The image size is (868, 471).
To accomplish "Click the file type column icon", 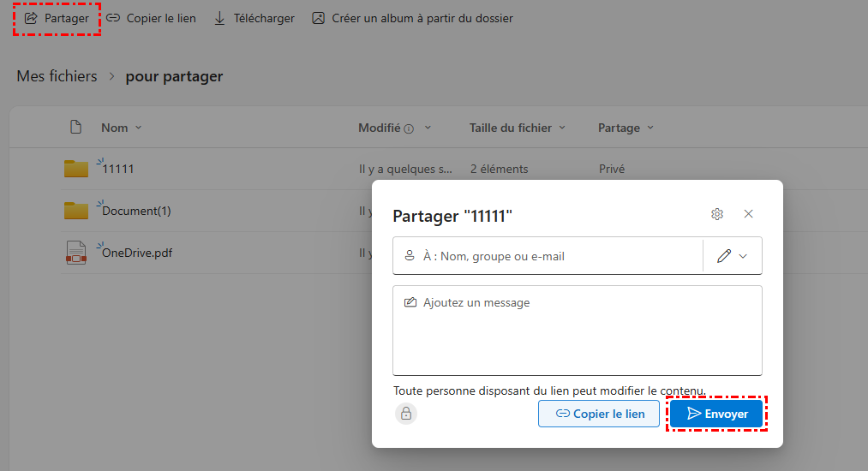I will click(76, 128).
